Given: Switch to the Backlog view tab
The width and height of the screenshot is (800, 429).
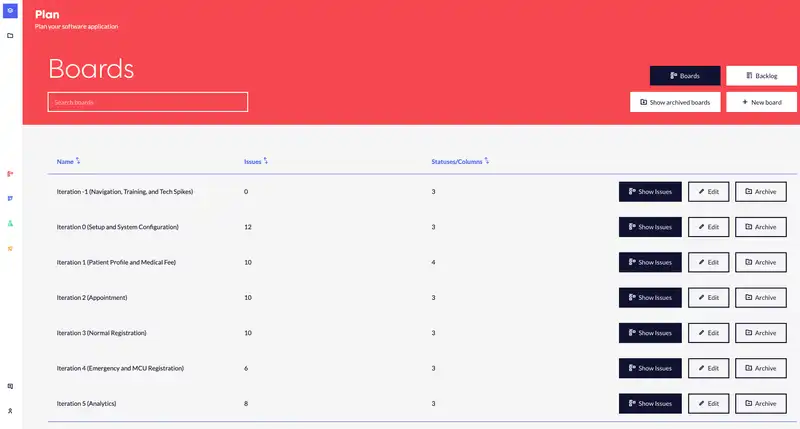Looking at the screenshot, I should click(761, 76).
